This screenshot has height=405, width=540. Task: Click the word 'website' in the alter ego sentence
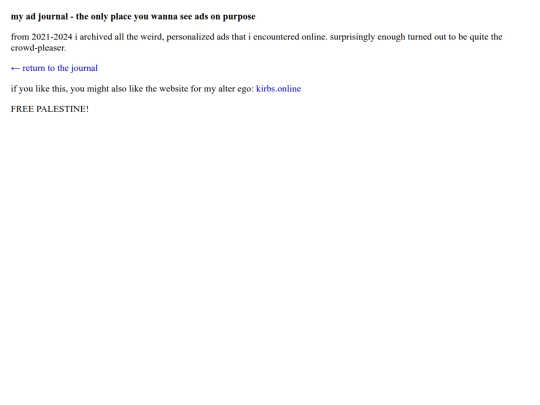(x=174, y=89)
